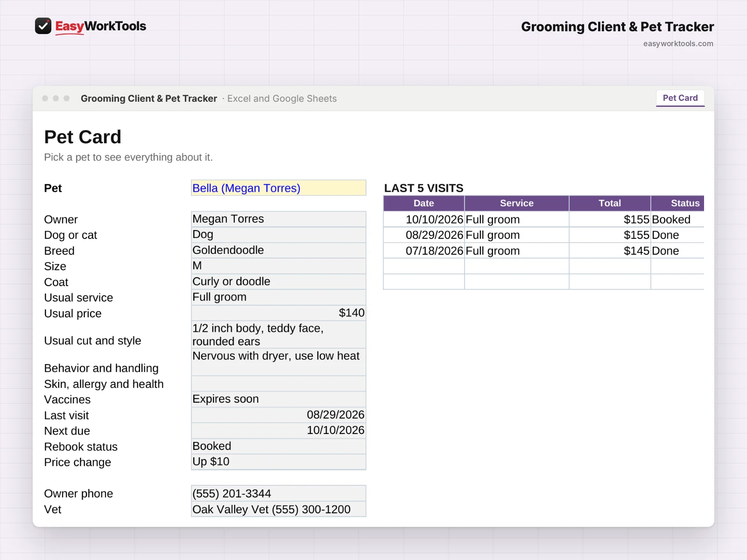Click the Rebook status Booked value

coord(279,446)
